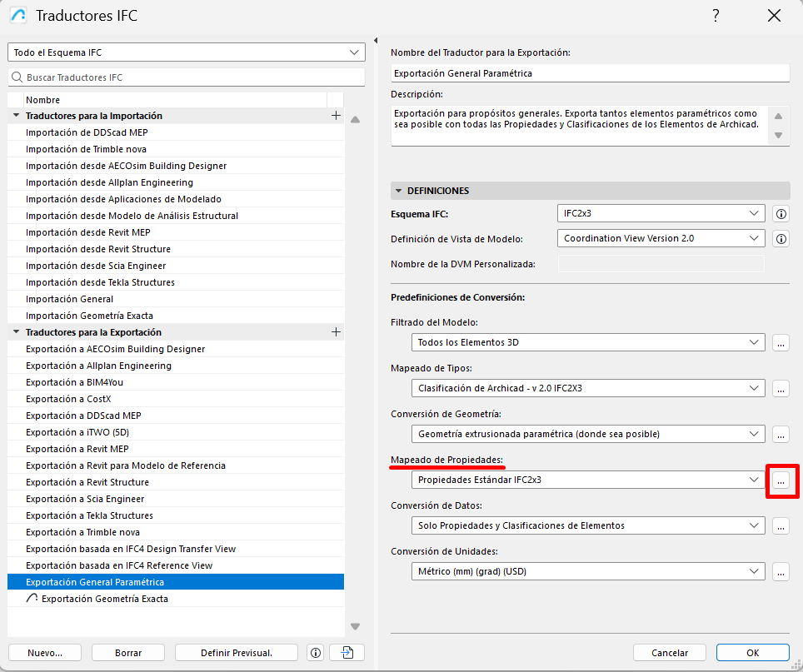Image resolution: width=803 pixels, height=672 pixels.
Task: Click the help question mark icon
Action: (716, 15)
